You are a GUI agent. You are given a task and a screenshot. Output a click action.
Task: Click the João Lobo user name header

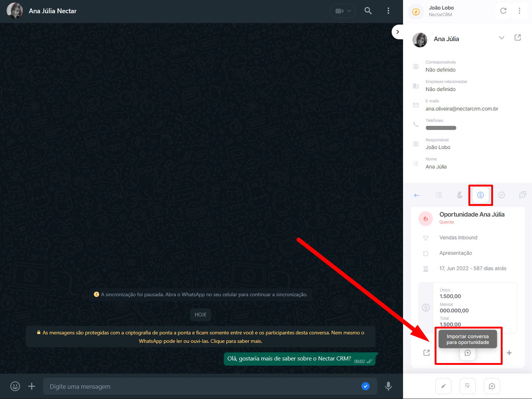click(441, 8)
